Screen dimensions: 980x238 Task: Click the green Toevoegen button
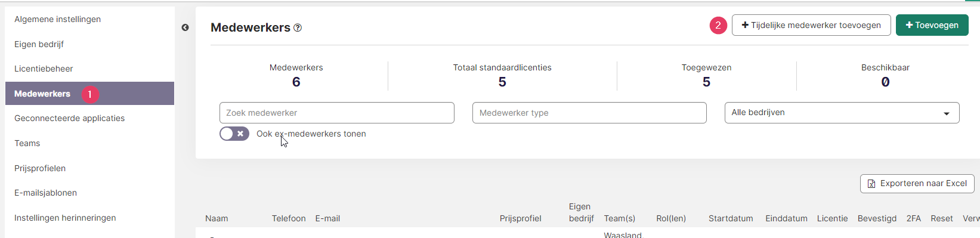point(932,25)
